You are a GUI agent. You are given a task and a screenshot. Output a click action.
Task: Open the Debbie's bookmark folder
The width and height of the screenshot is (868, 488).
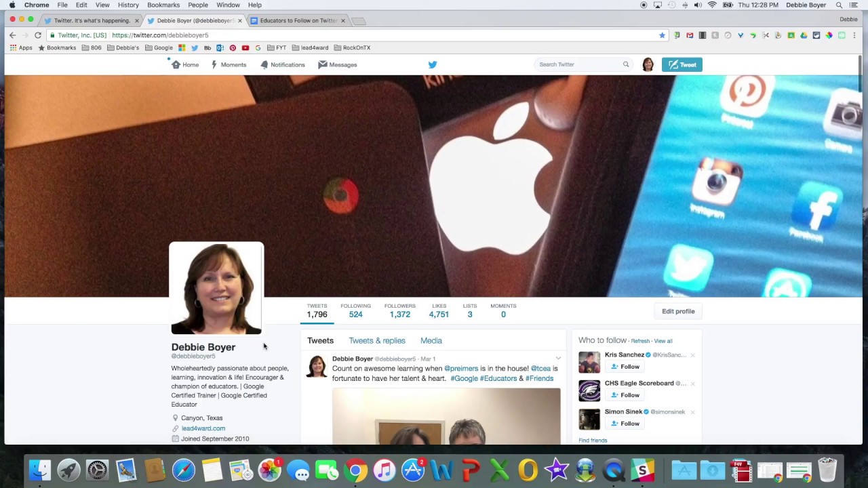pyautogui.click(x=123, y=48)
